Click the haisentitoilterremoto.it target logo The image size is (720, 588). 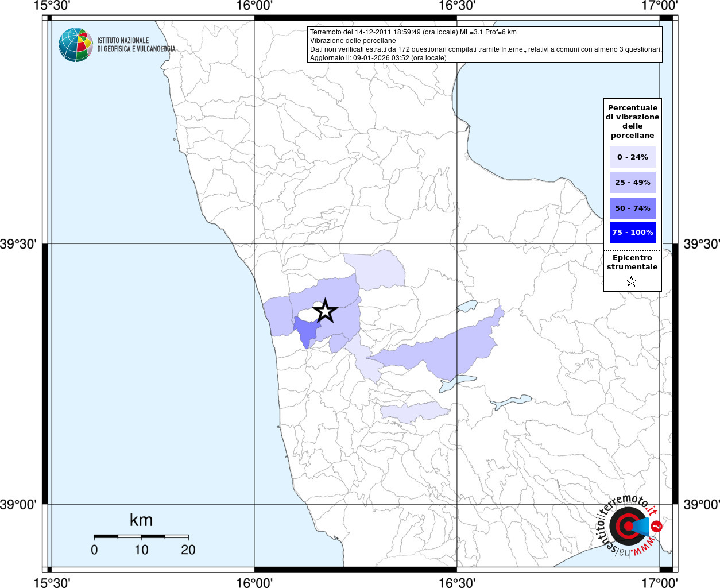tap(629, 527)
